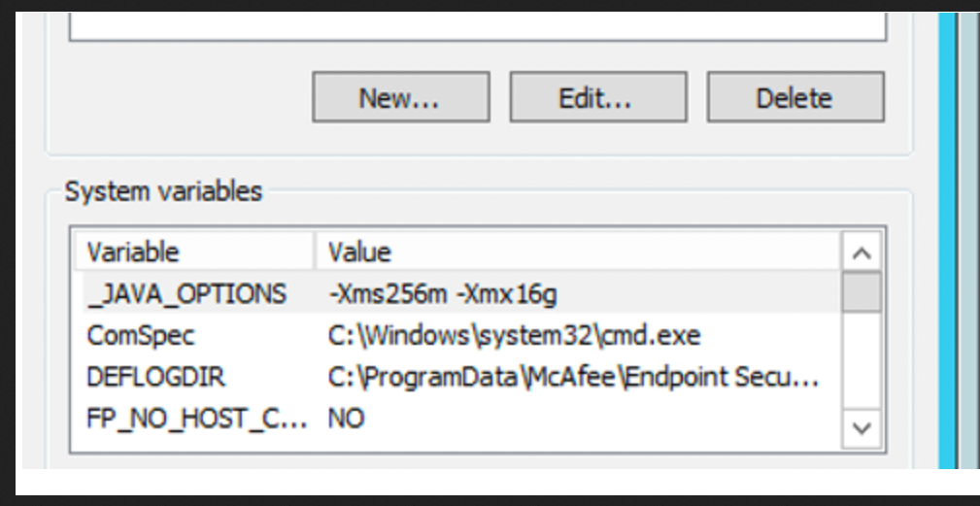Screen dimensions: 980x506
Task: Click the column divider between Variable and Value
Action: 315,252
